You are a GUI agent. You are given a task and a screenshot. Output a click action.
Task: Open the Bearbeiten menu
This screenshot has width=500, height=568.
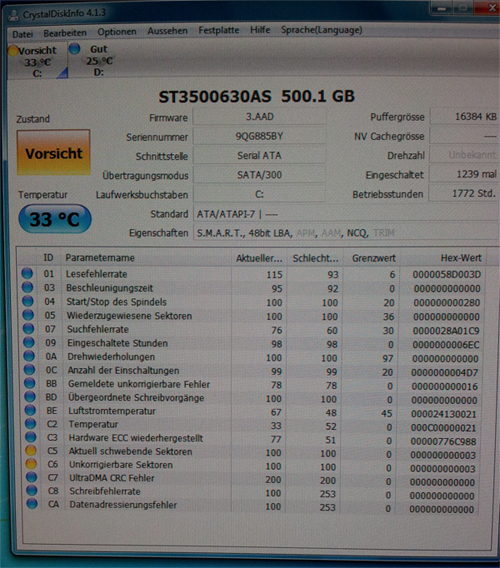pyautogui.click(x=65, y=33)
